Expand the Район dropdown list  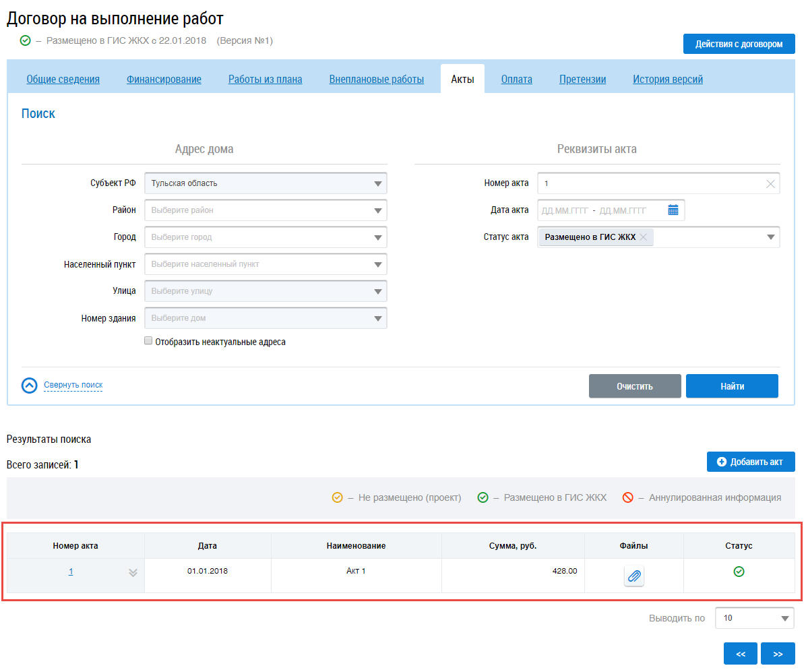click(x=377, y=210)
